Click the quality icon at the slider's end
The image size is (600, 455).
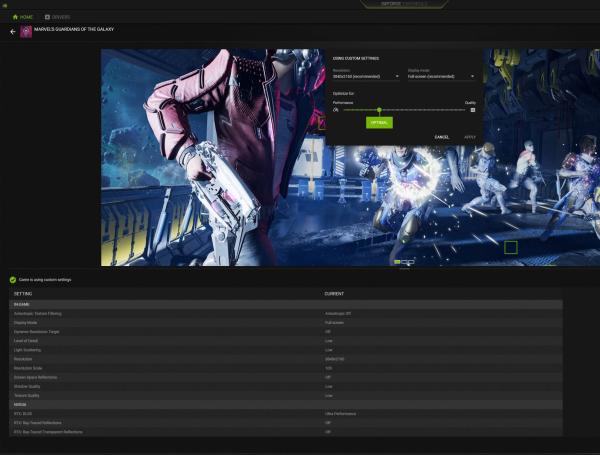click(473, 110)
